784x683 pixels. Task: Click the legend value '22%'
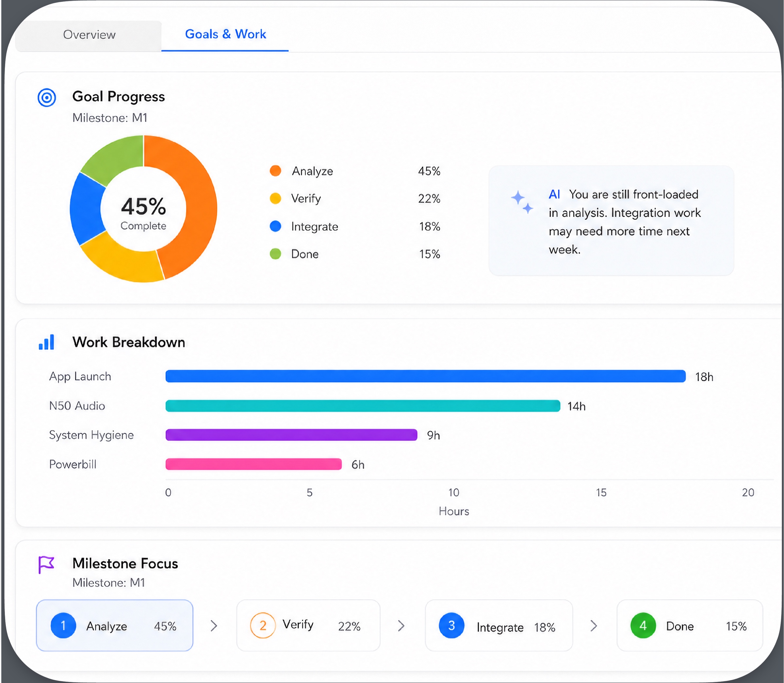coord(429,199)
